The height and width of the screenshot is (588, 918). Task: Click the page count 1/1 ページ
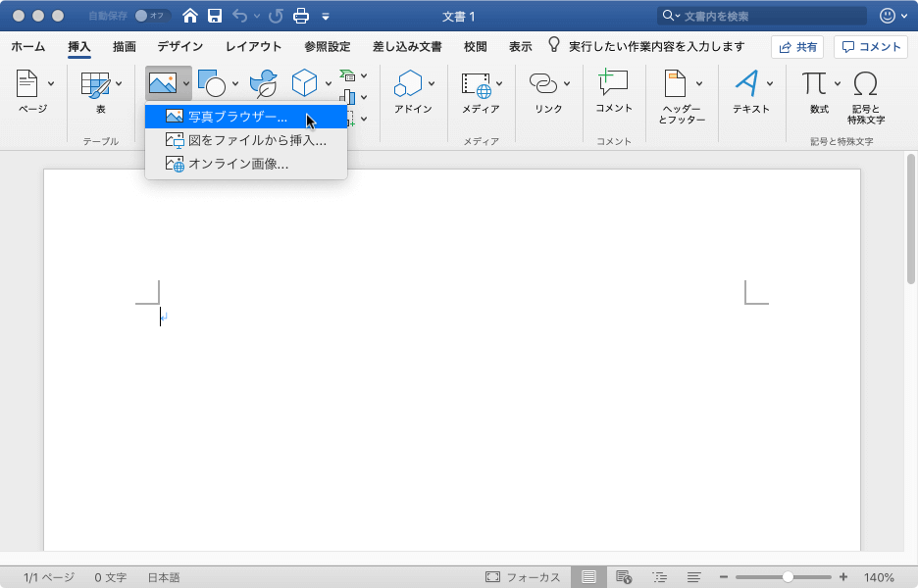(49, 577)
